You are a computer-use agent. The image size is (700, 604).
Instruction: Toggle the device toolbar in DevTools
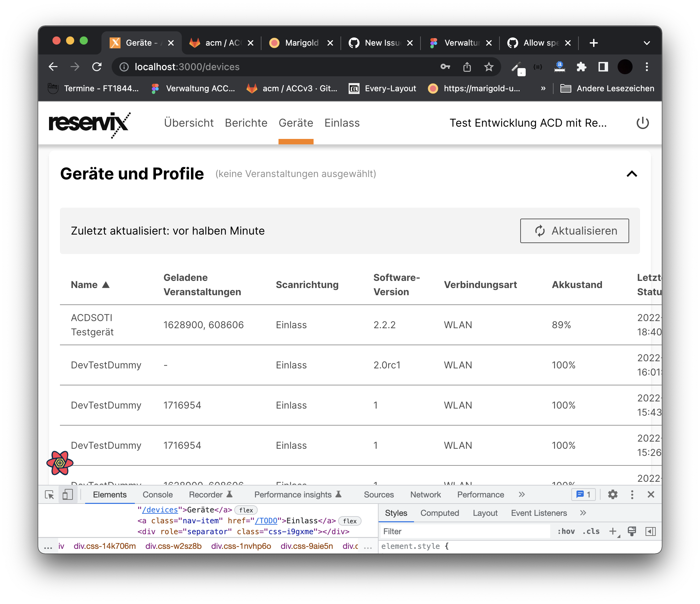pyautogui.click(x=67, y=494)
